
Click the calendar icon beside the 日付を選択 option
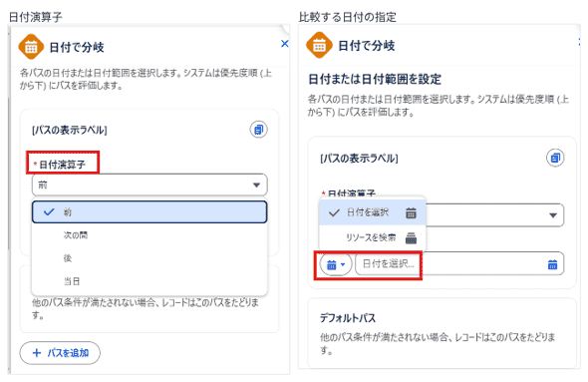pyautogui.click(x=411, y=212)
